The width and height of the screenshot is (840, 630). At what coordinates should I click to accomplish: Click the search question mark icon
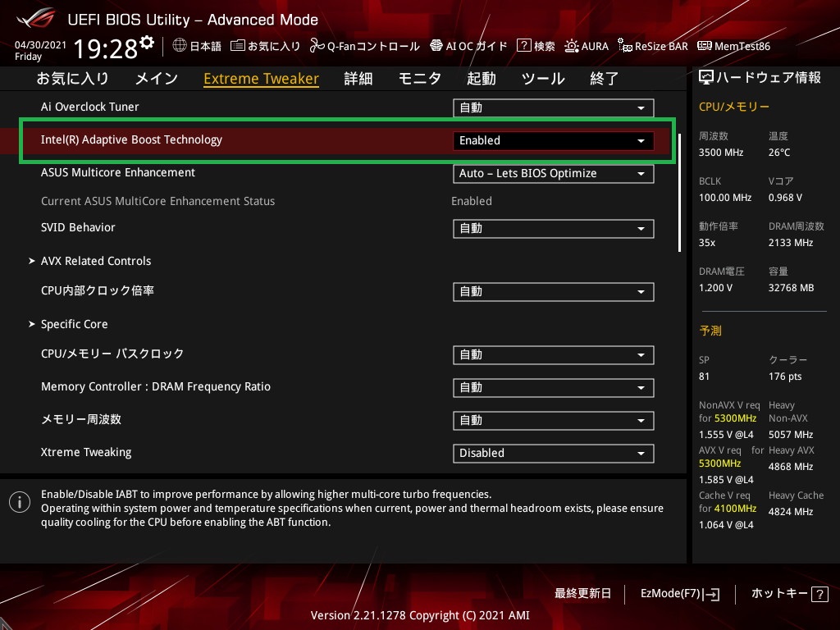523,46
